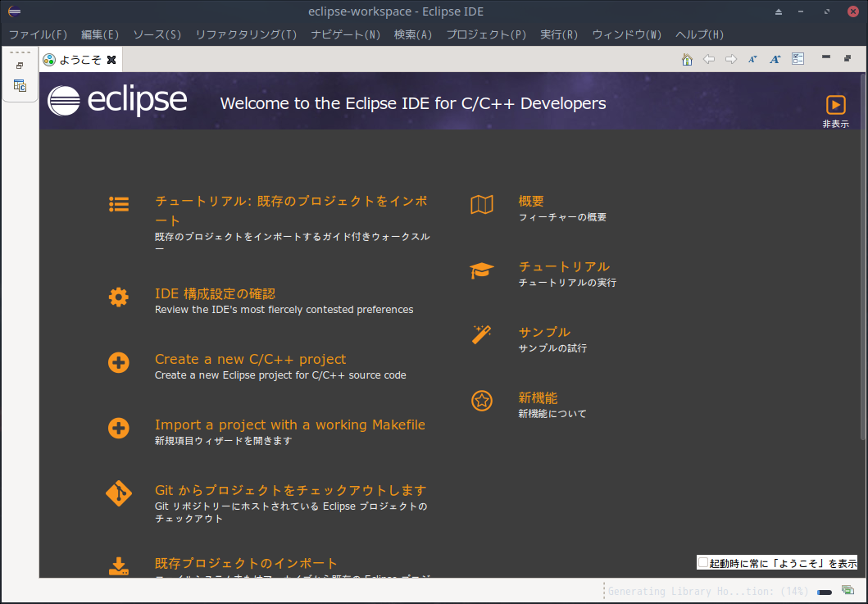Open the C/C++ Projects sidebar icon
This screenshot has width=868, height=604.
tap(20, 85)
